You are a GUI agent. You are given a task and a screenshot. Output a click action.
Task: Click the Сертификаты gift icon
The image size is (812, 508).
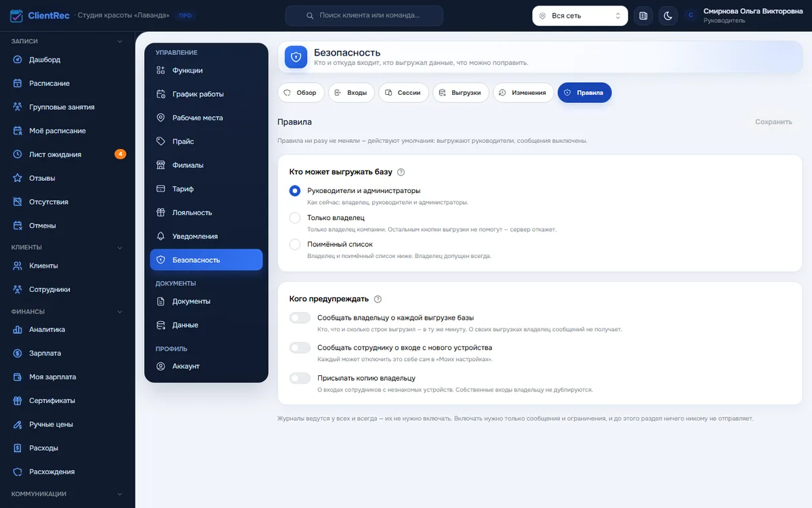point(18,400)
